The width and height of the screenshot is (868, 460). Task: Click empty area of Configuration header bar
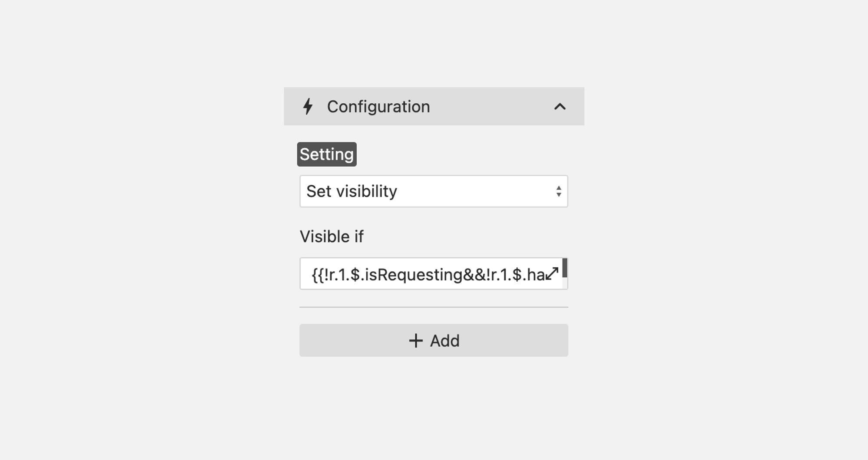(490, 106)
